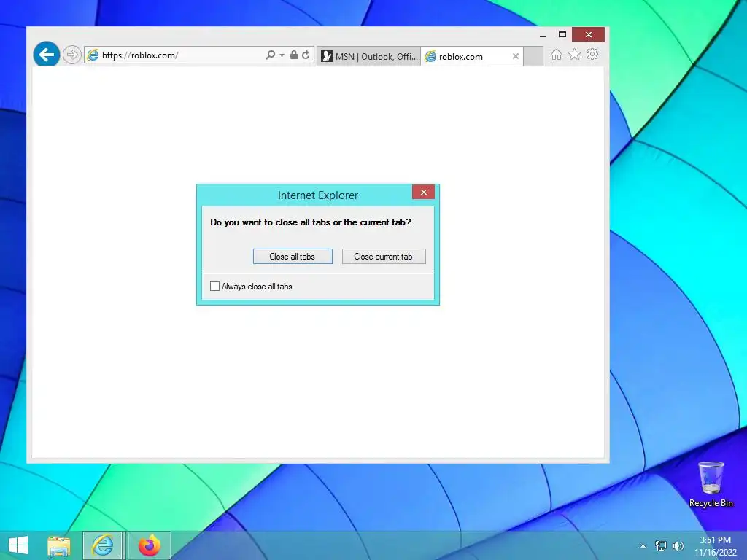Click the network tray icon
Image resolution: width=747 pixels, height=560 pixels.
tap(661, 546)
